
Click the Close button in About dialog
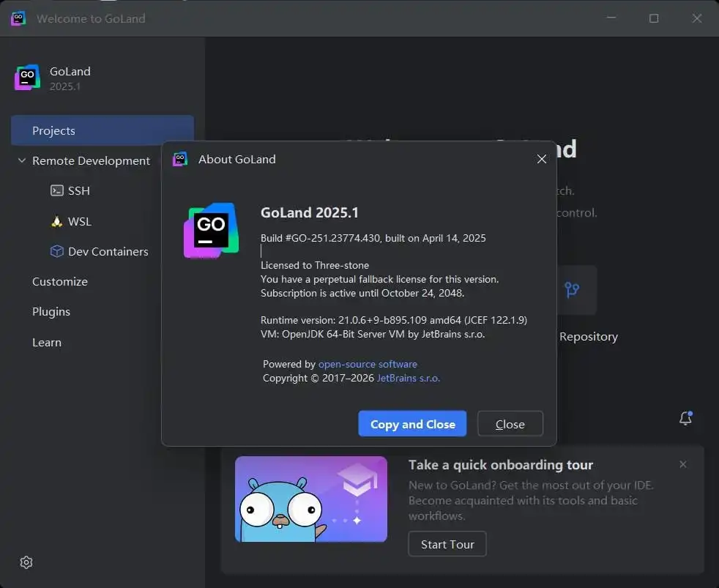(x=510, y=424)
